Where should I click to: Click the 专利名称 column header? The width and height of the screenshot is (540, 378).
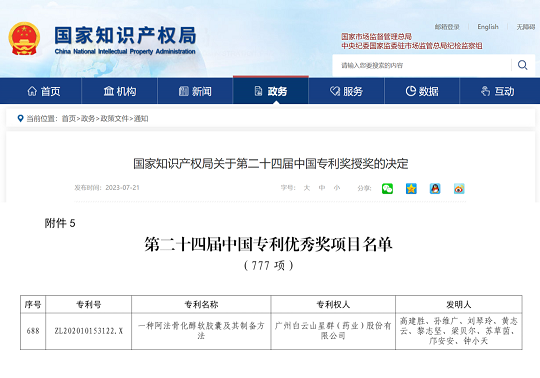201,304
